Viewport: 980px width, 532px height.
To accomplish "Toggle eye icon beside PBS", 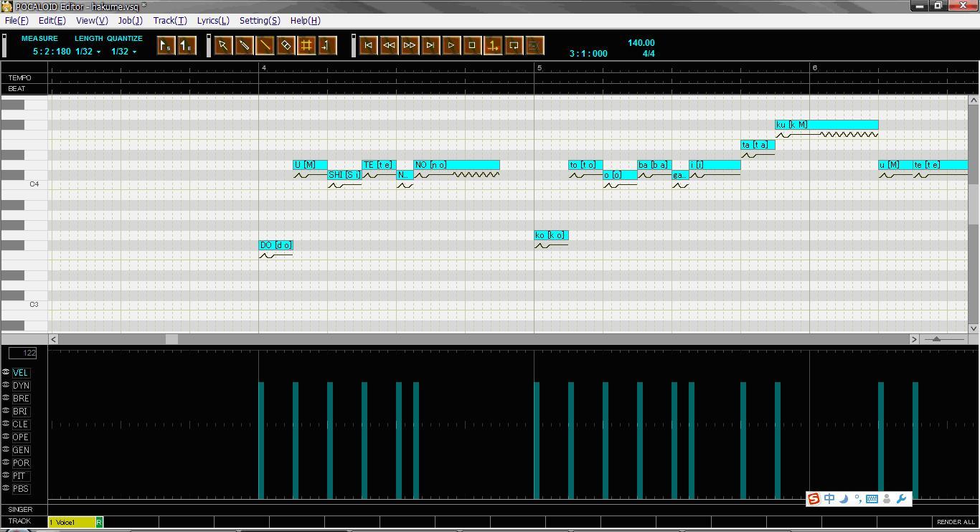I will [6, 488].
